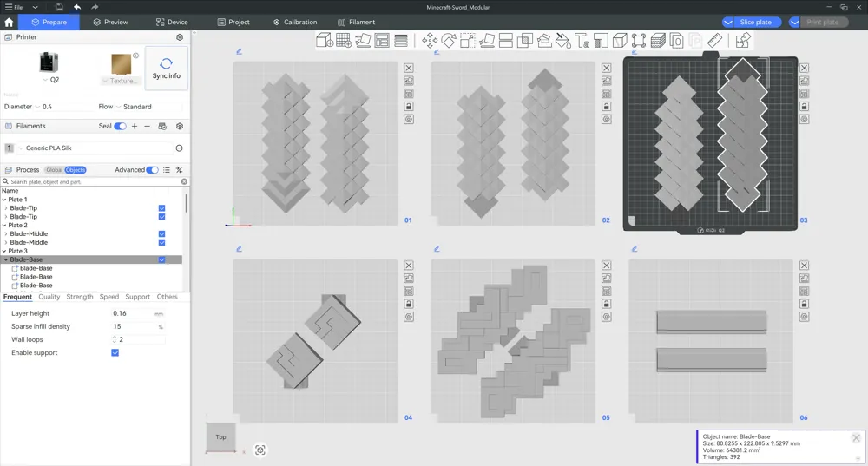This screenshot has height=466, width=868.
Task: Open the Assembly view puzzle icon
Action: [743, 41]
